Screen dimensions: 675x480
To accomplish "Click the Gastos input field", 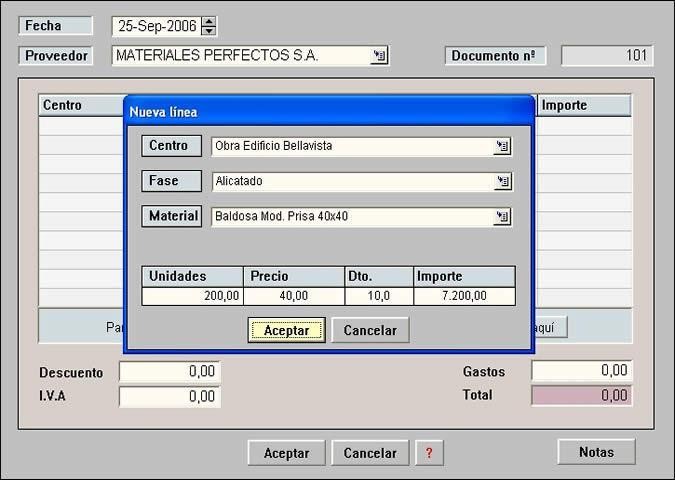I will pos(581,371).
